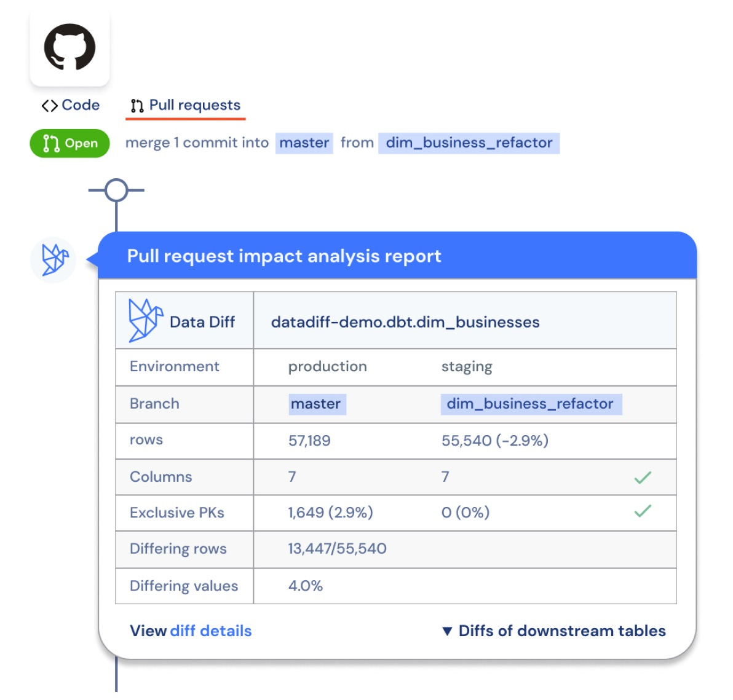Viewport: 733px width, 700px height.
Task: Select the code brackets icon before Code
Action: click(50, 105)
